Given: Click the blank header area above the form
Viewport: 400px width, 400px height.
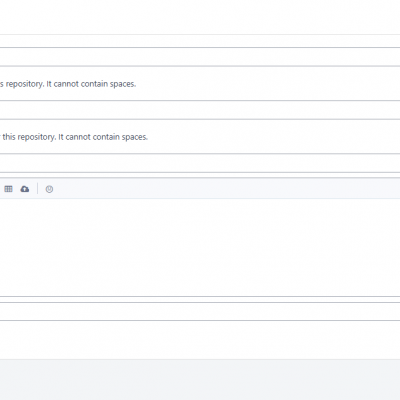Looking at the screenshot, I should (x=200, y=17).
